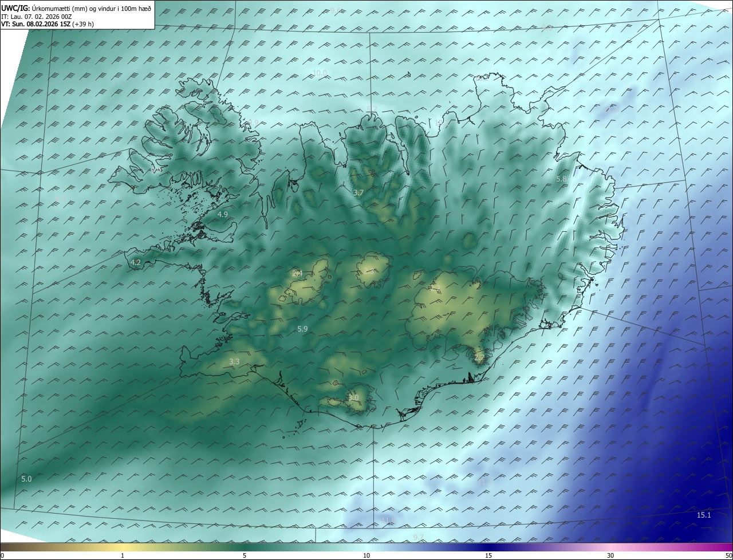733x560 pixels.
Task: Click the 5.0 value near the left edge
Action: click(26, 479)
